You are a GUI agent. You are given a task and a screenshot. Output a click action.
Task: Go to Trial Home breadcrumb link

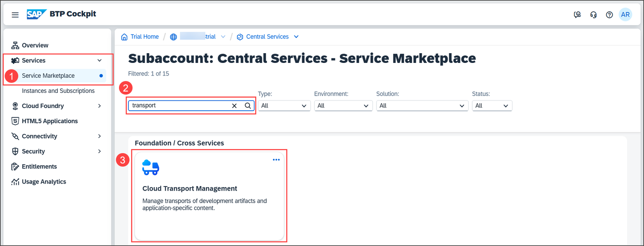click(x=144, y=37)
